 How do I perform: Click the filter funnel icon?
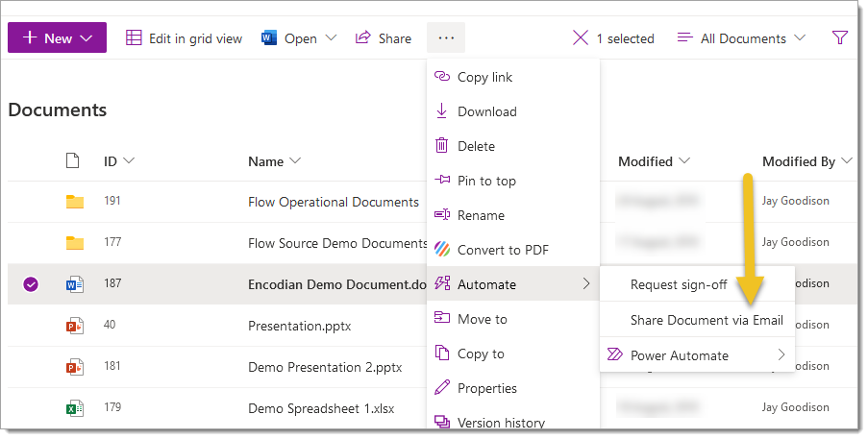coord(839,38)
